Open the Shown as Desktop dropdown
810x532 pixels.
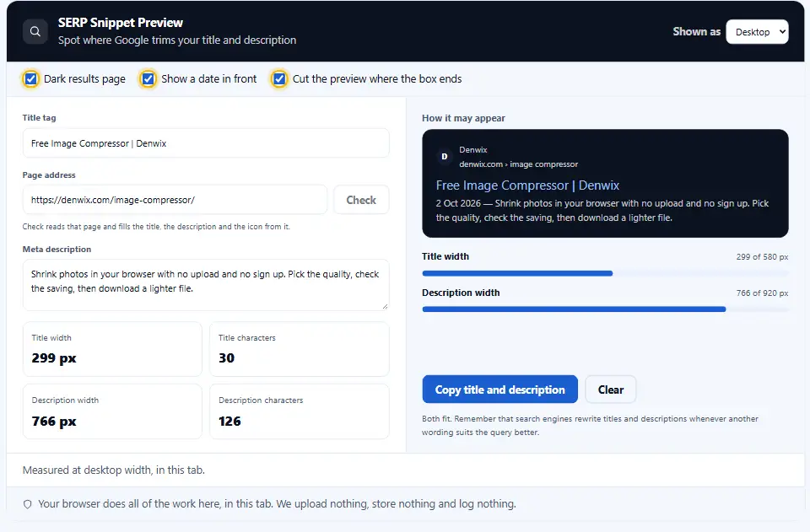coord(757,32)
